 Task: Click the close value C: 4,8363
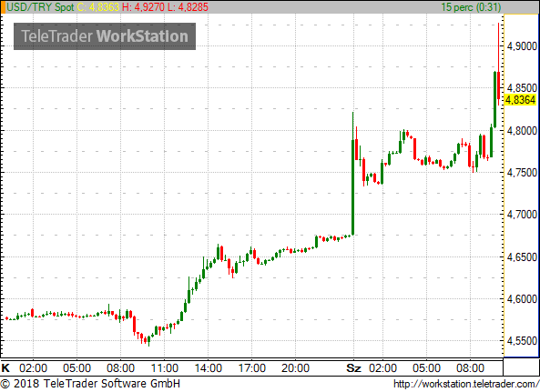coord(98,7)
